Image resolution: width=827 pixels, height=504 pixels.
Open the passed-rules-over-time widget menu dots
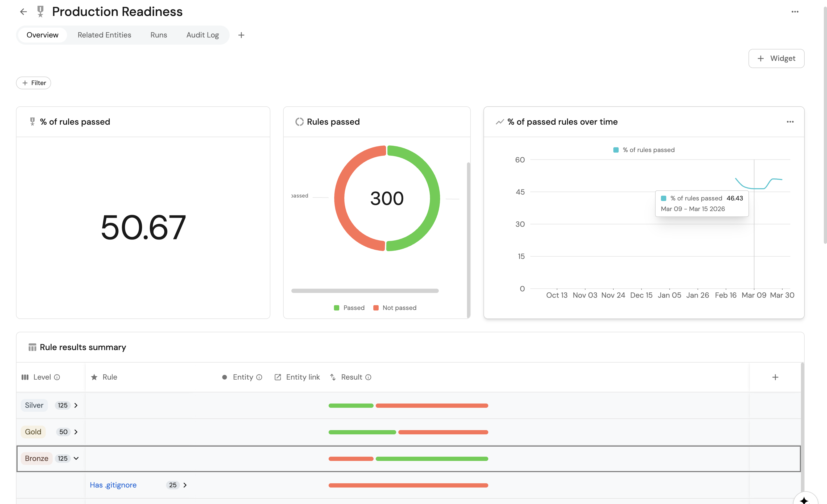click(x=790, y=122)
